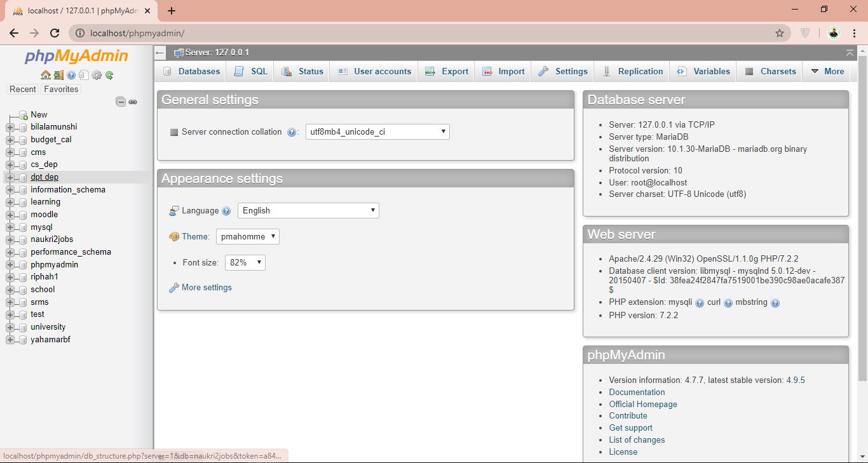The height and width of the screenshot is (463, 868).
Task: Switch to the Settings tab
Action: point(563,72)
